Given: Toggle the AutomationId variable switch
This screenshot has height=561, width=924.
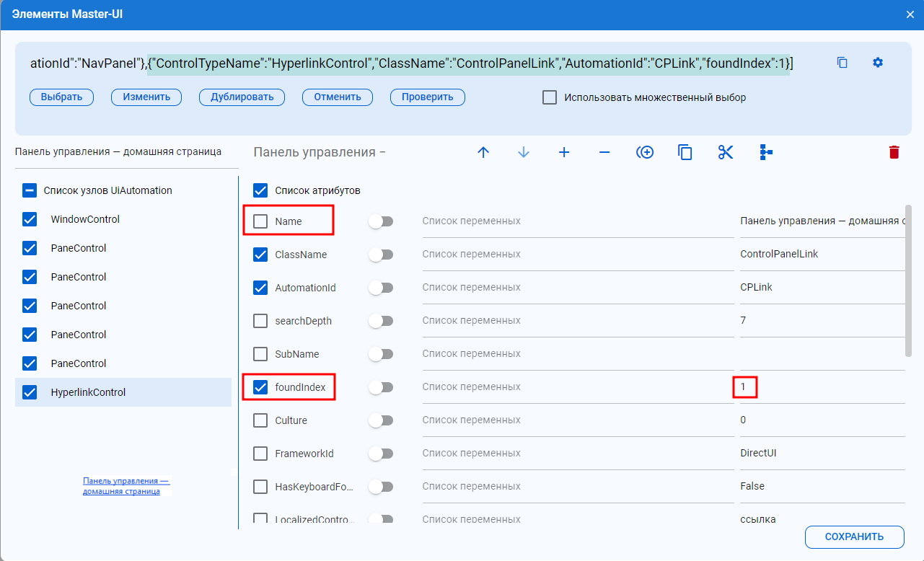Looking at the screenshot, I should coord(380,288).
